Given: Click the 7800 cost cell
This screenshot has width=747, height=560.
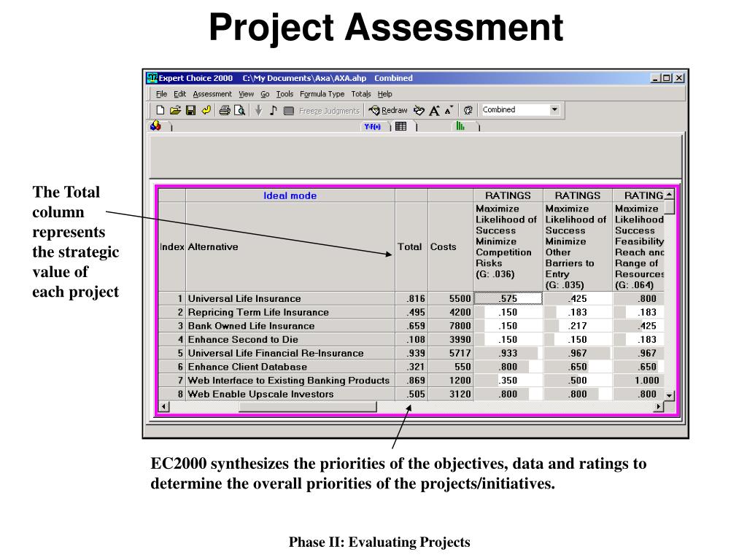Looking at the screenshot, I should pos(451,326).
